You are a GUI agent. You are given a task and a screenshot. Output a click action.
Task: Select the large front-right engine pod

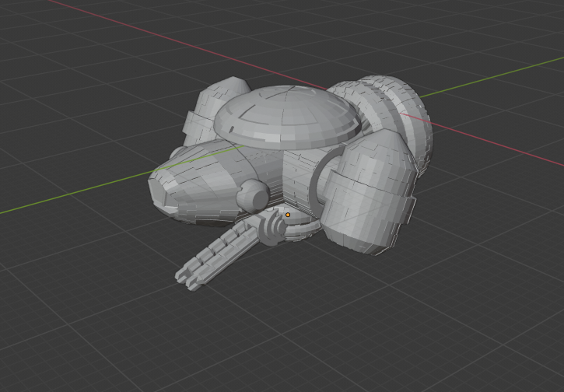click(368, 194)
